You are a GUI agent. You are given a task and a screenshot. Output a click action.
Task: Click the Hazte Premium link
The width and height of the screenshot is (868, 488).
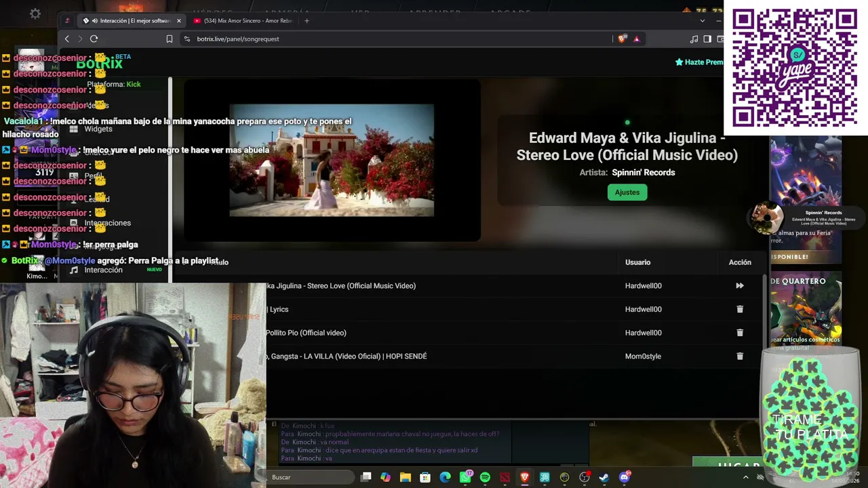pos(699,62)
